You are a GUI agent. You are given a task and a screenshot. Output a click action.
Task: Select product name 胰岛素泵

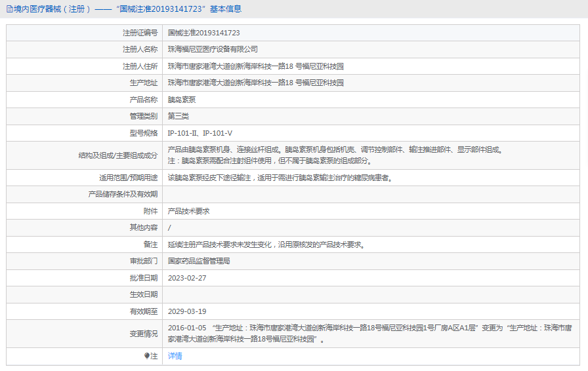click(181, 100)
